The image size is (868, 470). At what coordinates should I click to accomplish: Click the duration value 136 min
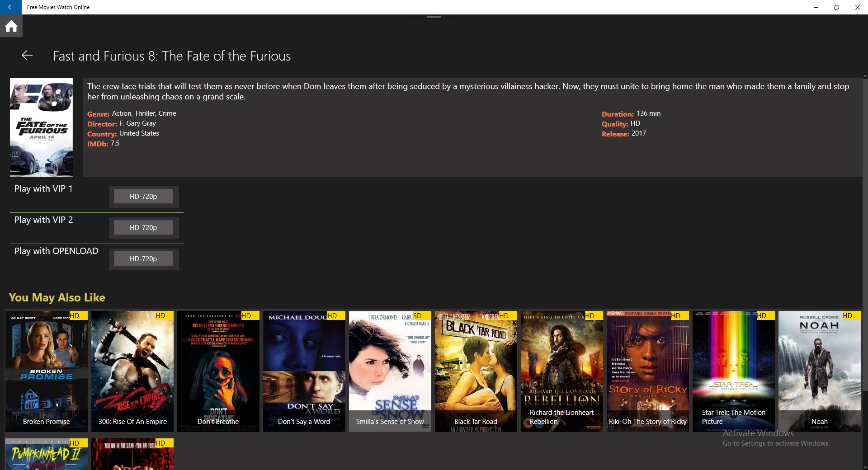coord(649,113)
